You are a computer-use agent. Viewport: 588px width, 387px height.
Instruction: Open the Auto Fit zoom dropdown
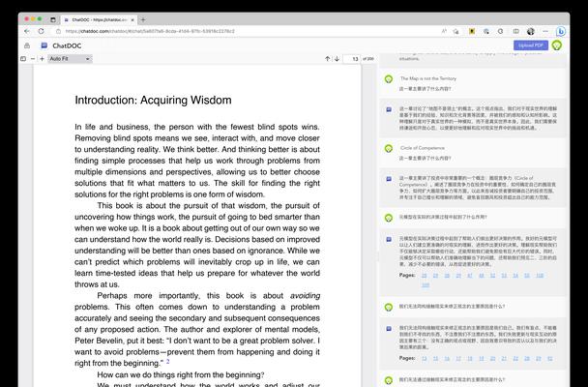[70, 59]
